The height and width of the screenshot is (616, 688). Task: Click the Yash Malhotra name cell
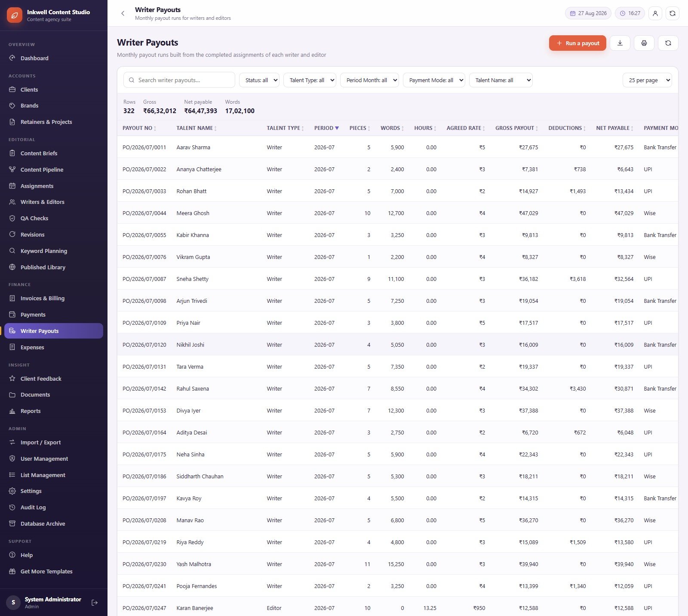193,564
